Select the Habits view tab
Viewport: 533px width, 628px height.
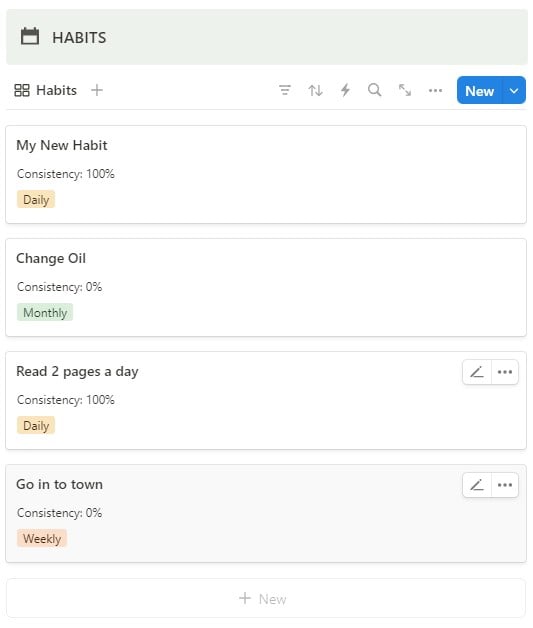pyautogui.click(x=45, y=90)
